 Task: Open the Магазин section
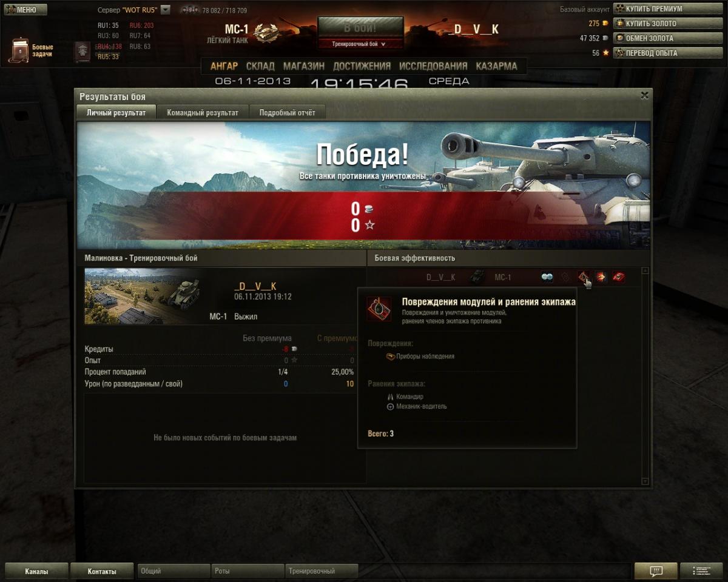pyautogui.click(x=303, y=66)
